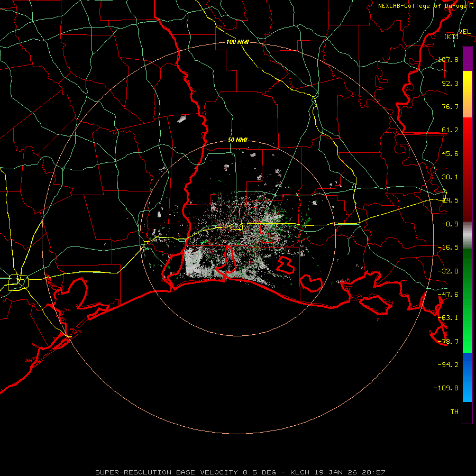Click the -32.0 velocity scale value
This screenshot has height=476, width=476.
[448, 271]
